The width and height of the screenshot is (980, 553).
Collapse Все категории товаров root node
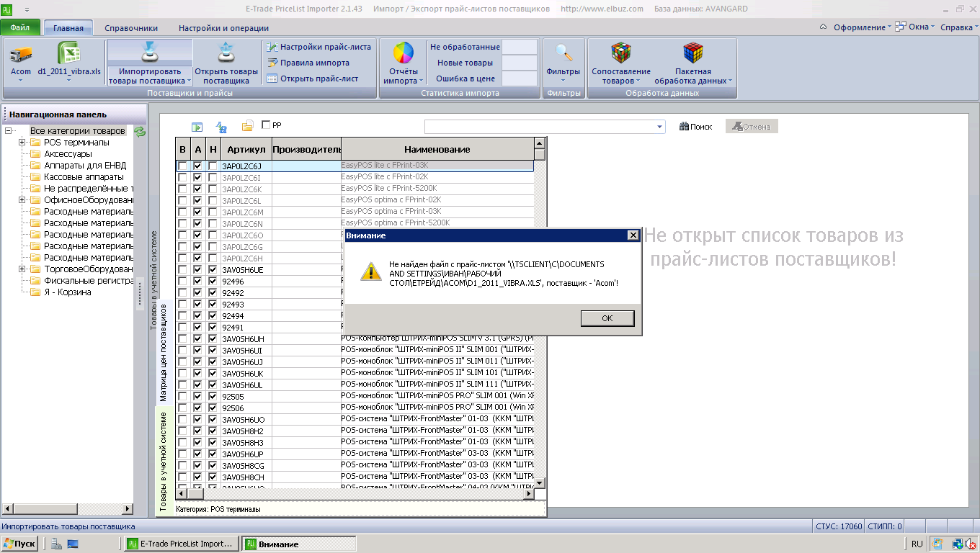click(x=8, y=131)
